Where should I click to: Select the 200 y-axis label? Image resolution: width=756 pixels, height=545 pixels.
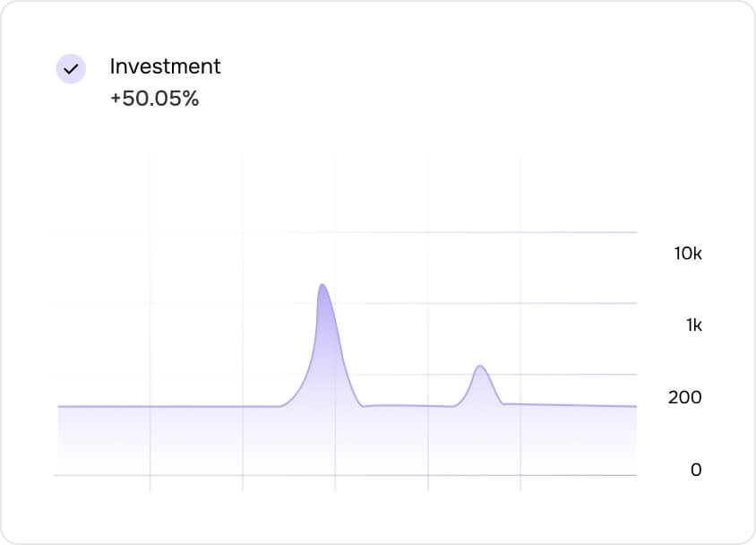(x=684, y=397)
